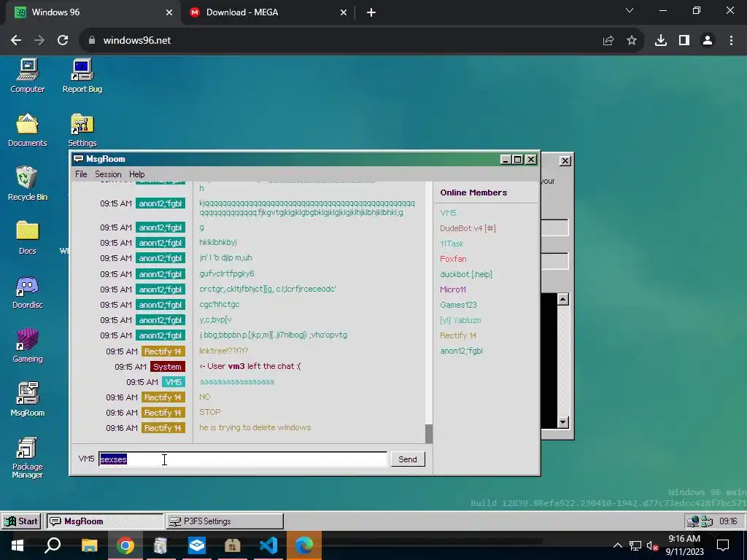
Task: Select Games123 in Online Members
Action: tap(458, 305)
